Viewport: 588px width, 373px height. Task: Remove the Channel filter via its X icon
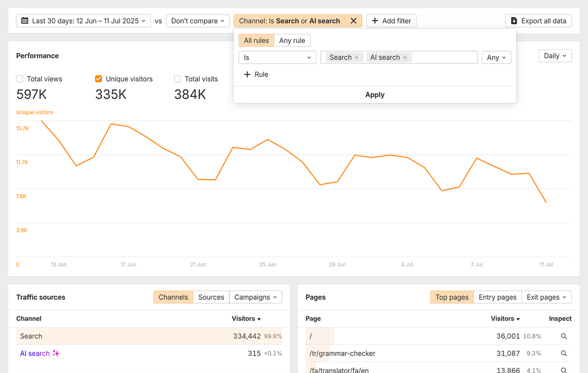tap(353, 21)
